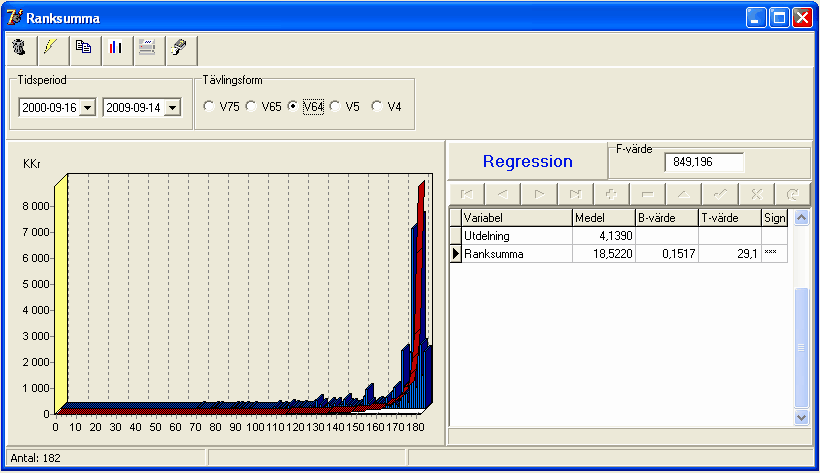Open the start date 2000-09-16 dropdown

pyautogui.click(x=88, y=108)
